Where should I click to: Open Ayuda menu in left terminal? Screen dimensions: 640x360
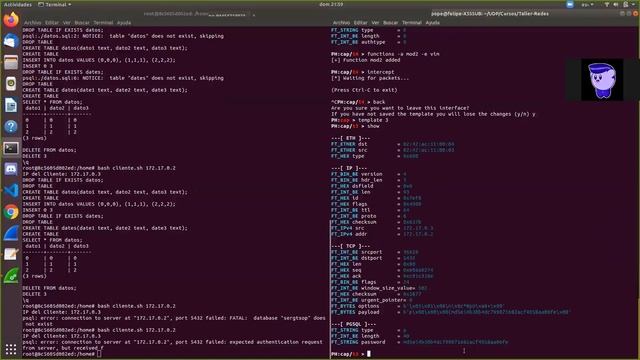click(124, 23)
